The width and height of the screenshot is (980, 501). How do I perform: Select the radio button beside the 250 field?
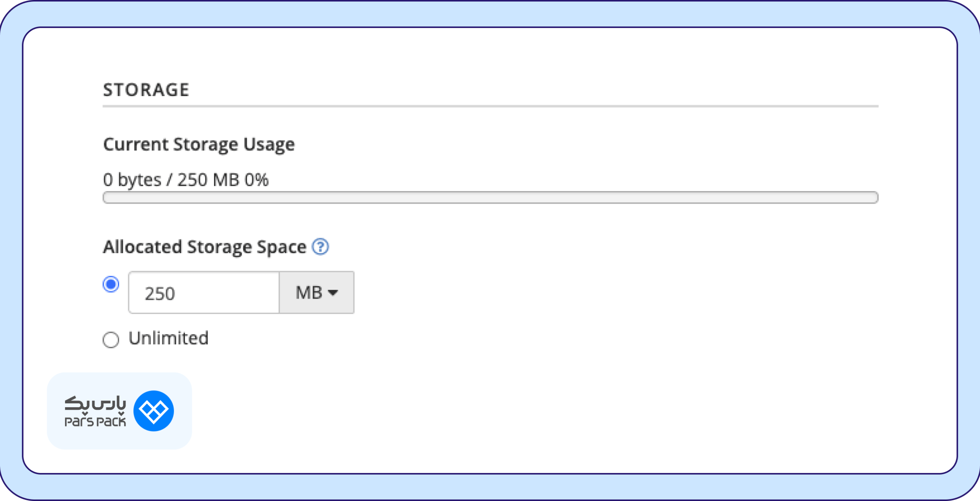pyautogui.click(x=111, y=284)
